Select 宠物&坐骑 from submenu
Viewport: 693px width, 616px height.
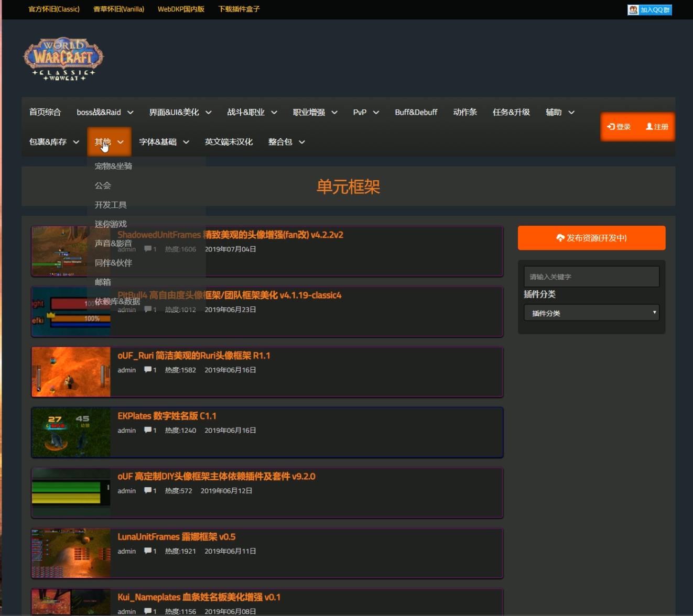113,166
